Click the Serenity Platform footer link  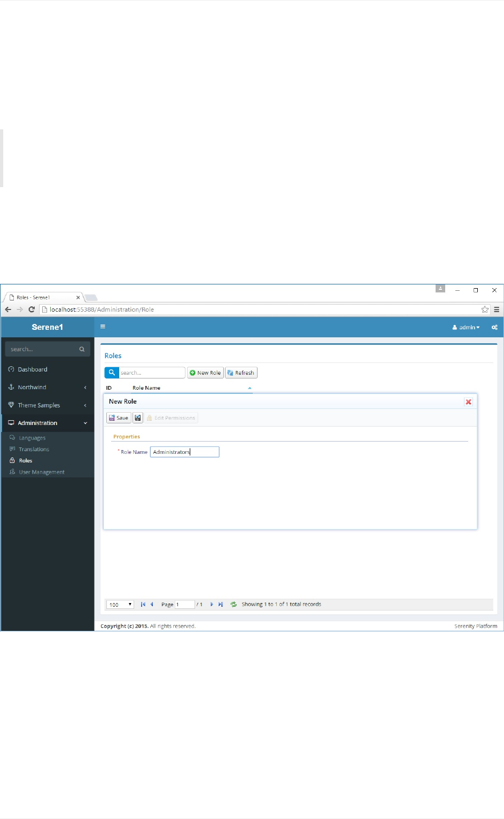click(x=476, y=626)
